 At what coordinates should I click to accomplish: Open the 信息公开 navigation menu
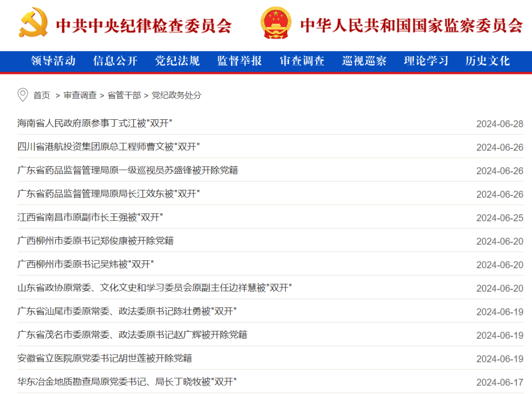(115, 61)
